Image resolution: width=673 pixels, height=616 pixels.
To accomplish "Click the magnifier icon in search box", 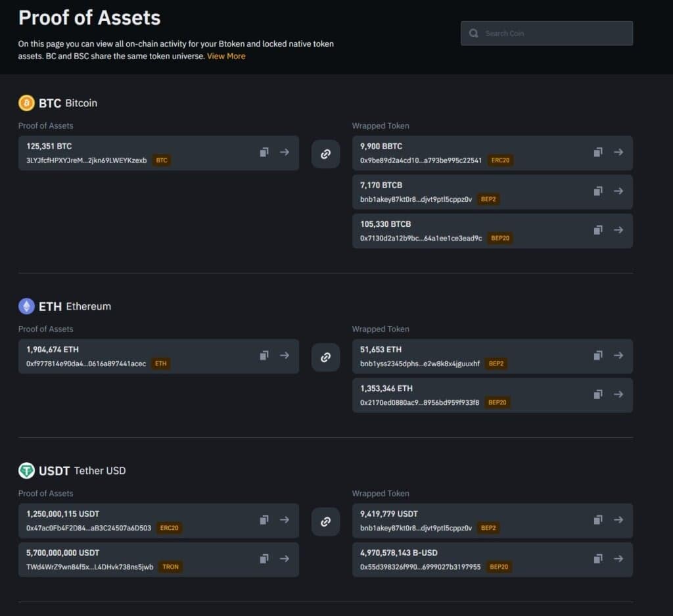I will [473, 33].
